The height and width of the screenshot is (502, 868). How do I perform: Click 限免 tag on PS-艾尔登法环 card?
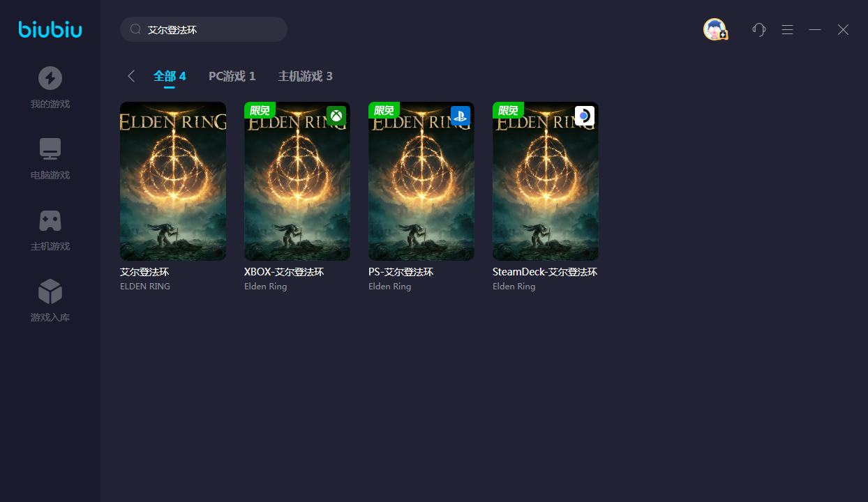coord(384,110)
